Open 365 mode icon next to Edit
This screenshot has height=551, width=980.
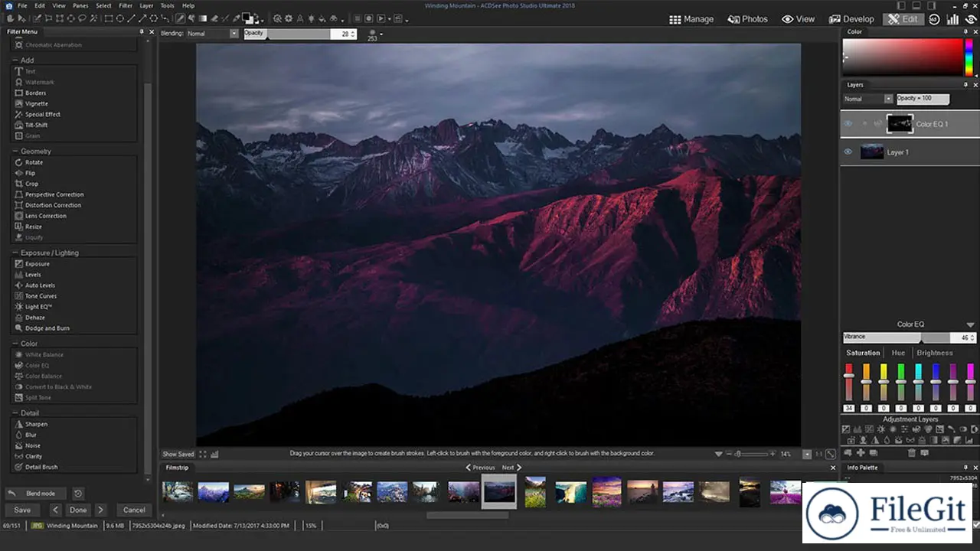tap(934, 19)
